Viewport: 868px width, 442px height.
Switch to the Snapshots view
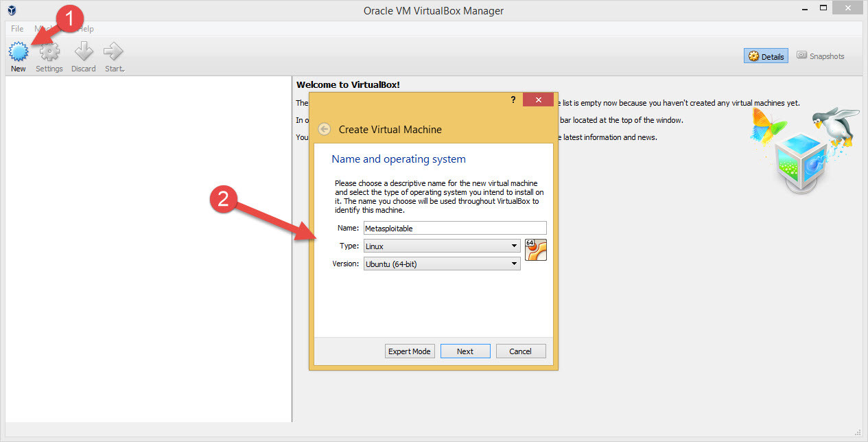[821, 56]
